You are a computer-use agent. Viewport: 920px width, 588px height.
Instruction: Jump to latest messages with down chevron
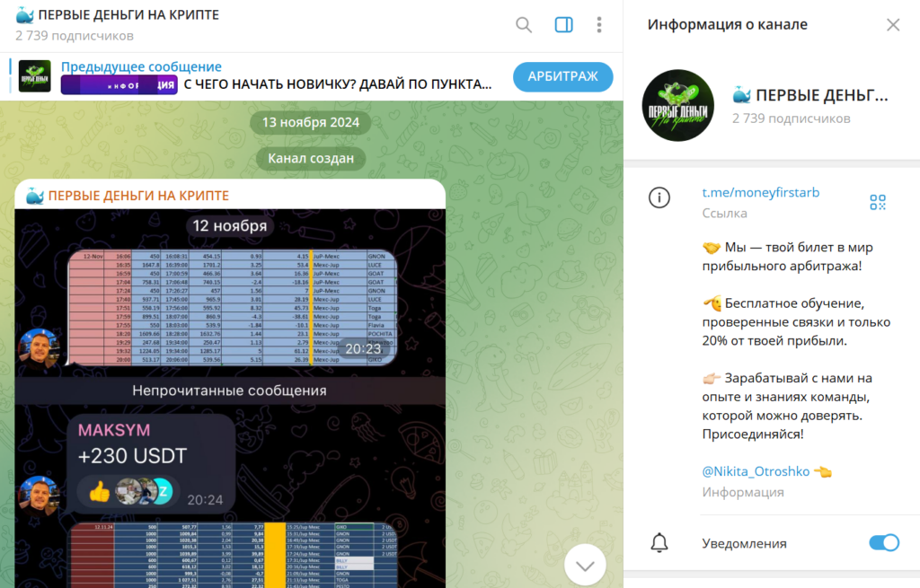pyautogui.click(x=585, y=566)
